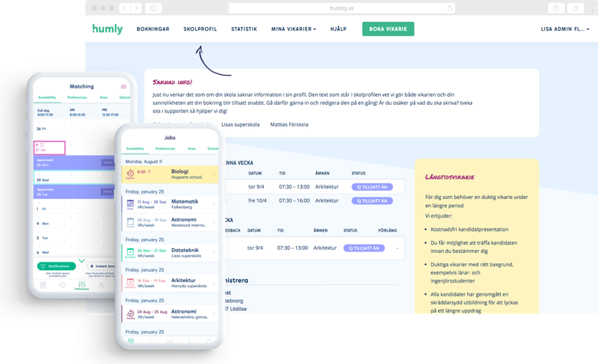Open the Datateknik job chevron
Screen dimensions: 598x364
(214, 253)
